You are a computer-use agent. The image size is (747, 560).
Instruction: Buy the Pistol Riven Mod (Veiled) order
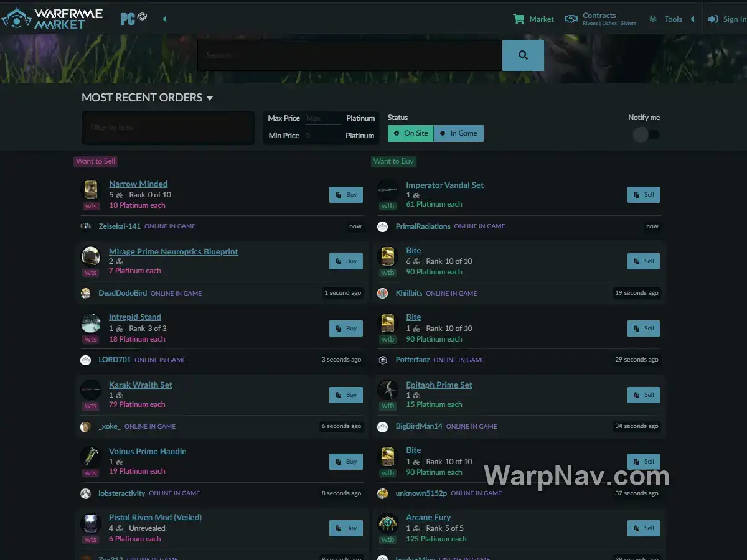click(346, 528)
